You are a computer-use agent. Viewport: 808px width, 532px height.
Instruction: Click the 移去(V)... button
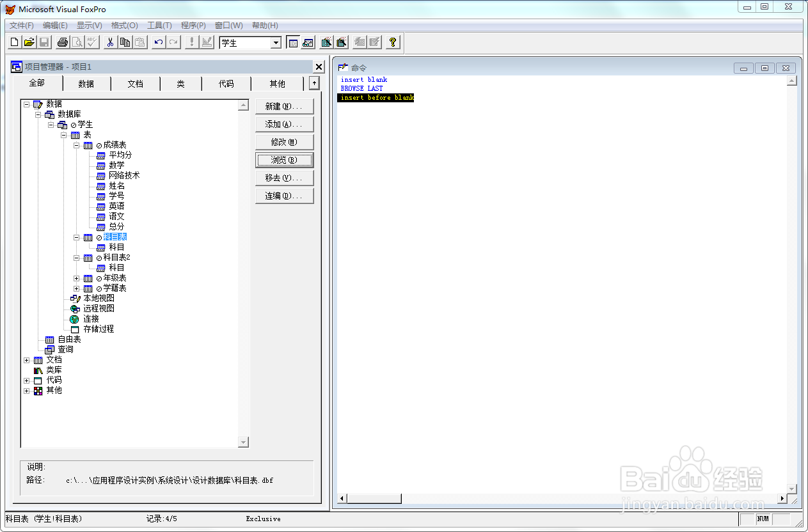coord(284,178)
